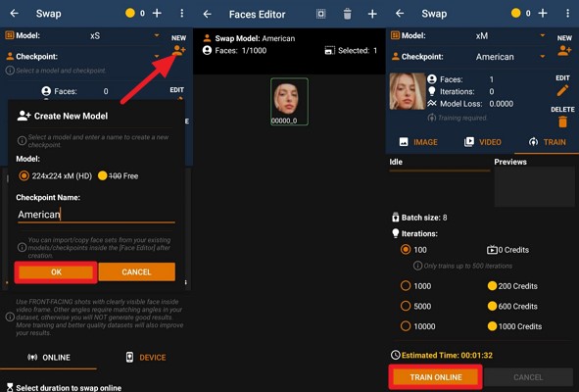Open the blonde woman's face preview image
579x392 pixels.
408,91
